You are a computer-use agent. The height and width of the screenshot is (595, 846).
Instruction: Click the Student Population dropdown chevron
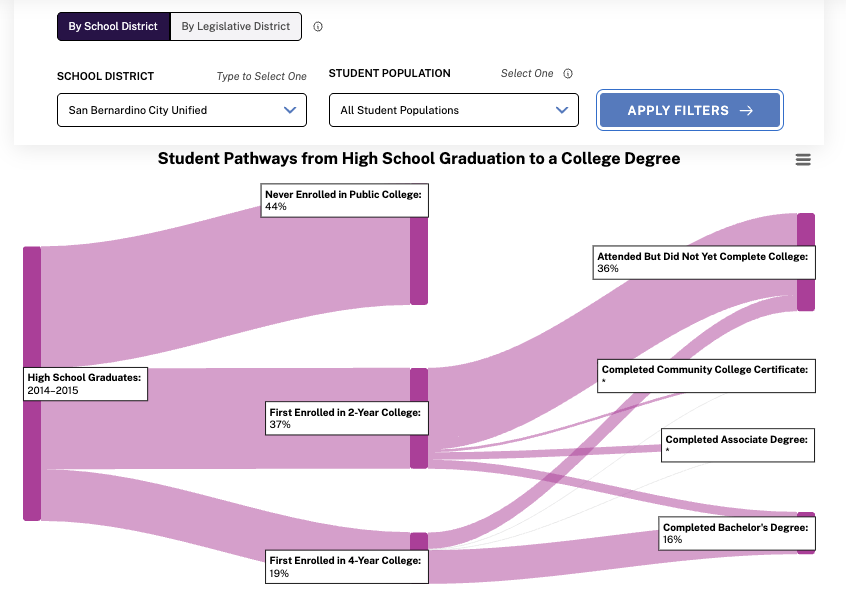(x=562, y=110)
